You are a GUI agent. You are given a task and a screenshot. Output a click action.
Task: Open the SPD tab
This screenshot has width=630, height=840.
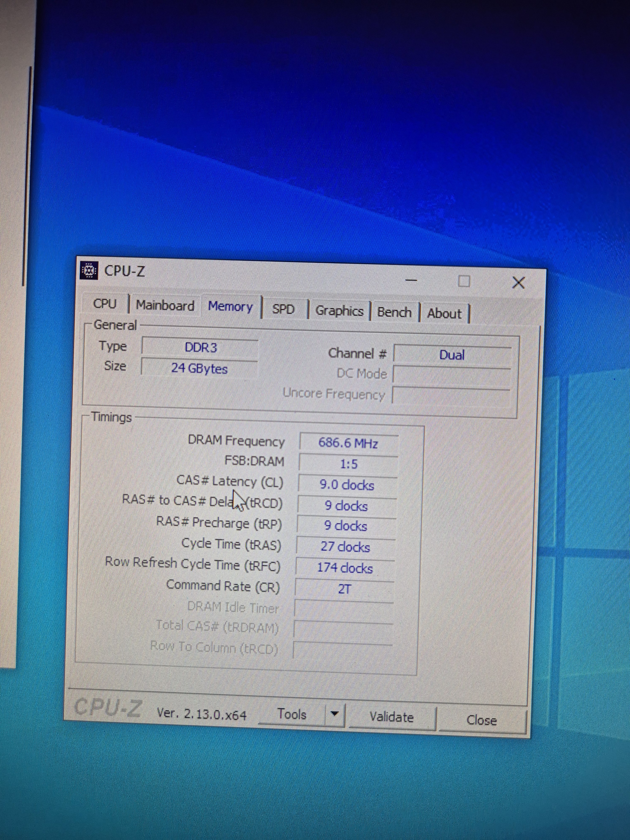click(x=283, y=309)
